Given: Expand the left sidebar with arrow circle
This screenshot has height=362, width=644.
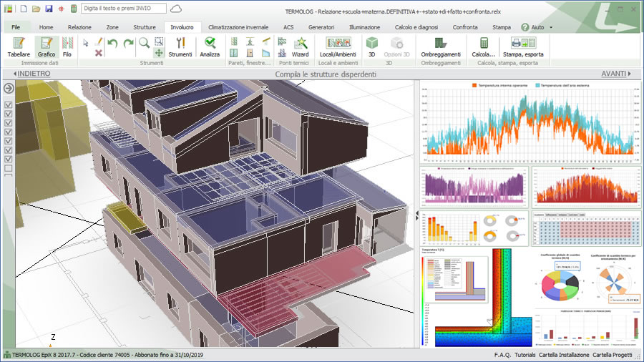Looking at the screenshot, I should click(x=9, y=88).
